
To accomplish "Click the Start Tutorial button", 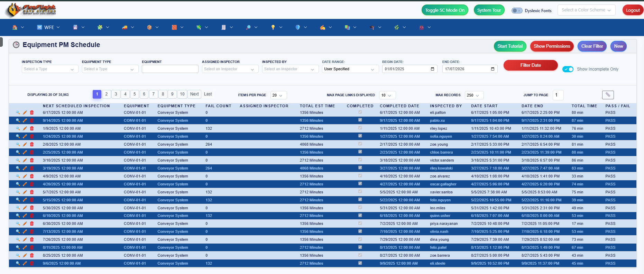I will (x=510, y=46).
